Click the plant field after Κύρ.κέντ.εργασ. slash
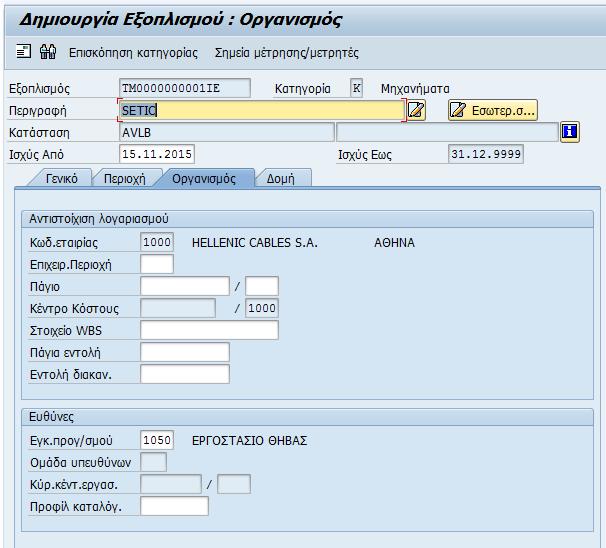Viewport: 606px width, 548px height. pyautogui.click(x=234, y=484)
